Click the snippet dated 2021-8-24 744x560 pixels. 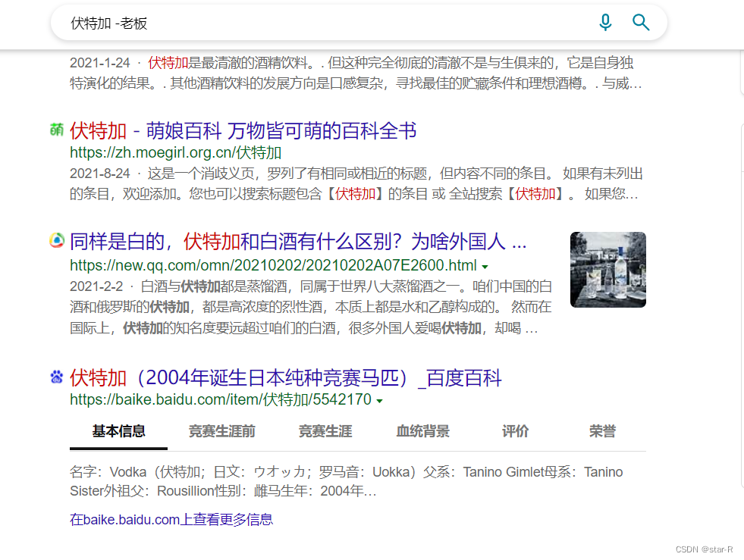point(356,183)
